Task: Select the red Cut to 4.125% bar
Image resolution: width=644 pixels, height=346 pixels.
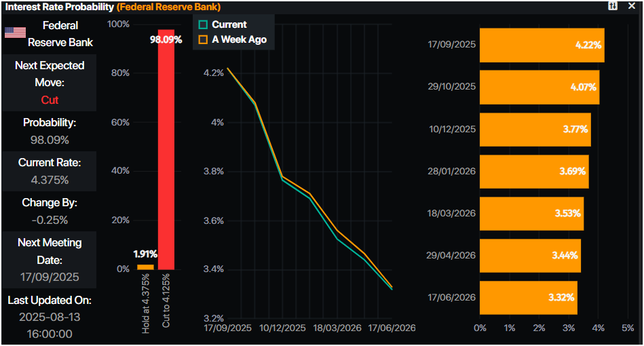Action: 166,149
